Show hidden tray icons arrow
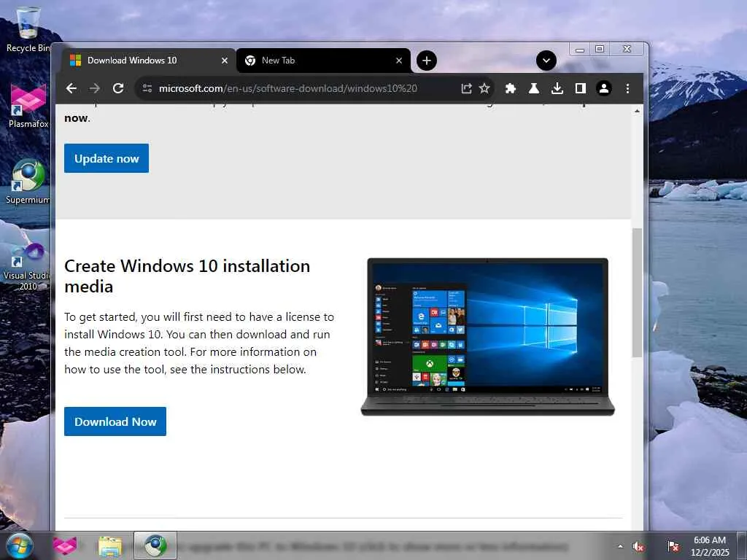747x560 pixels. 620,546
